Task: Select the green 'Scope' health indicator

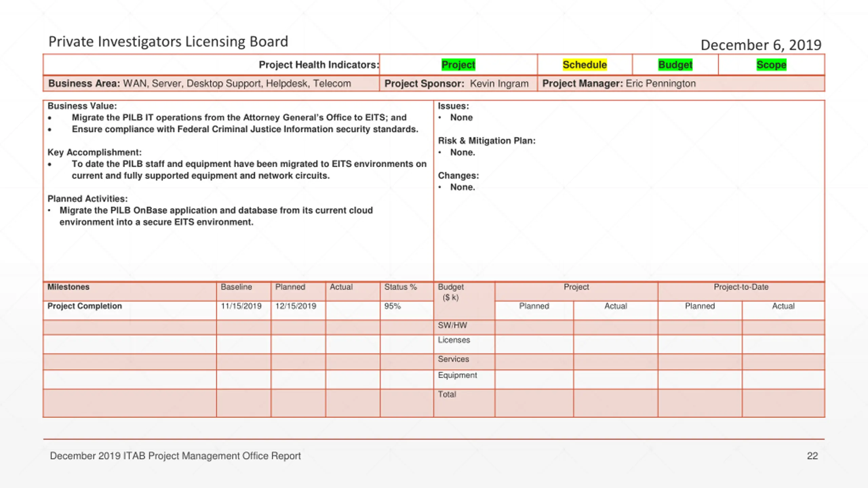Action: [x=771, y=65]
